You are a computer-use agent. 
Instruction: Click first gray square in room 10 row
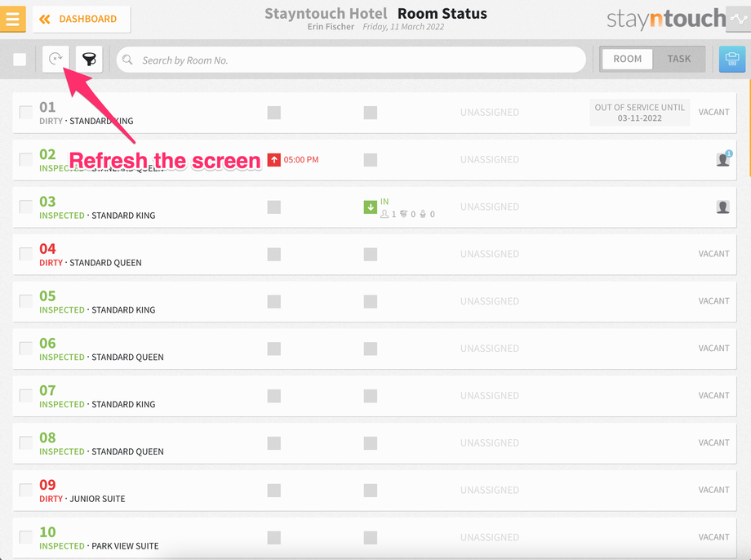[274, 537]
